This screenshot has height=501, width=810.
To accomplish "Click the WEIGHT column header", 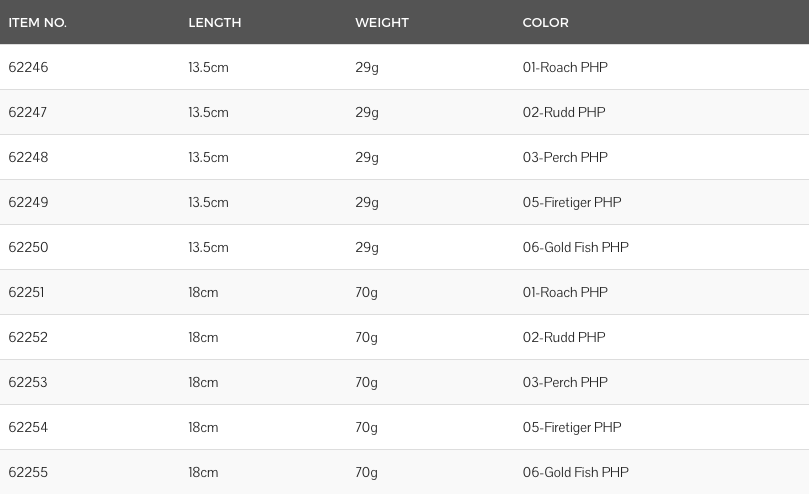I will 382,23.
